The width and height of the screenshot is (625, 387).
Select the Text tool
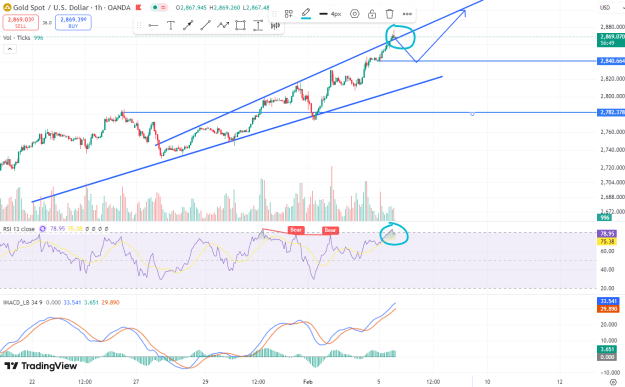tap(171, 26)
